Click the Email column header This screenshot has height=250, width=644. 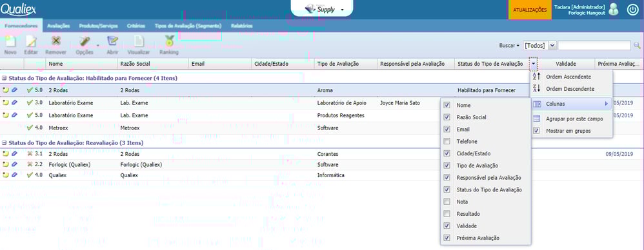[x=220, y=64]
